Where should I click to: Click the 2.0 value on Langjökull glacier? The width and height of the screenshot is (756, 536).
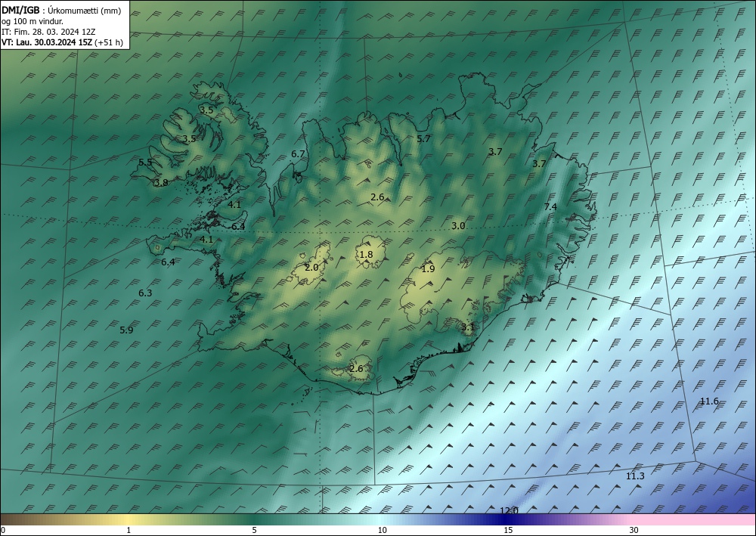[312, 267]
